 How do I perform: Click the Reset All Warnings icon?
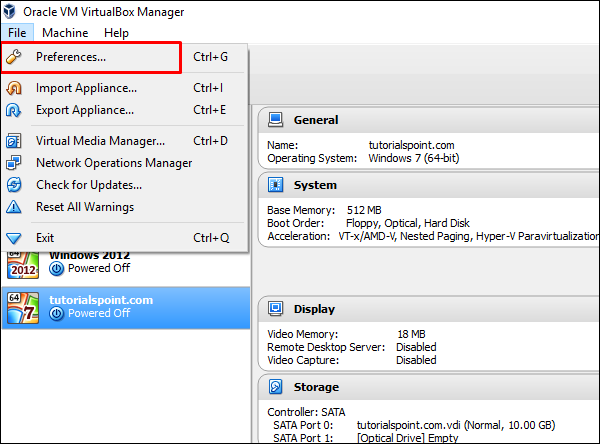point(14,207)
